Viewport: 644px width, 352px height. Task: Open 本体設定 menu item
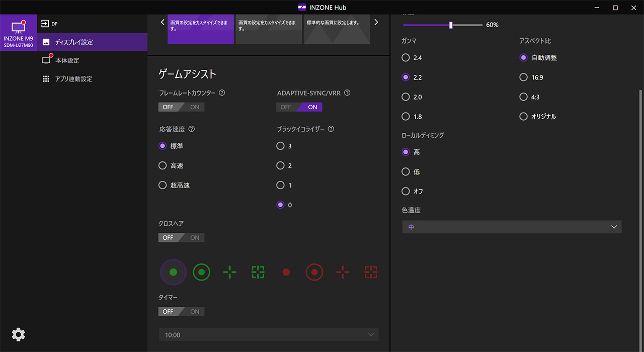92,60
